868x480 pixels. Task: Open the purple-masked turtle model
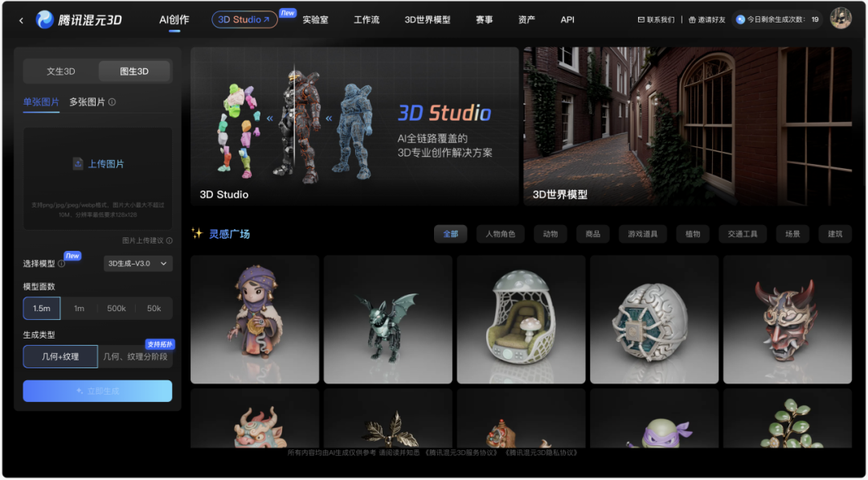pyautogui.click(x=654, y=418)
